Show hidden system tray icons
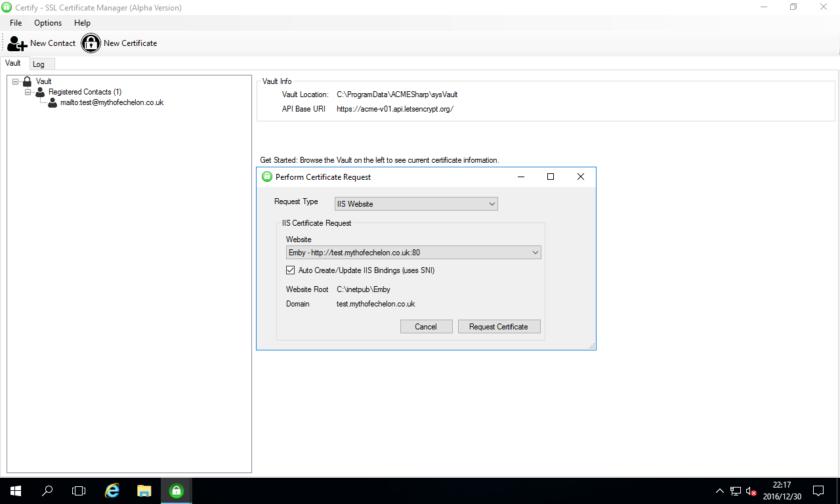Screen dimensions: 840x504 (720, 490)
